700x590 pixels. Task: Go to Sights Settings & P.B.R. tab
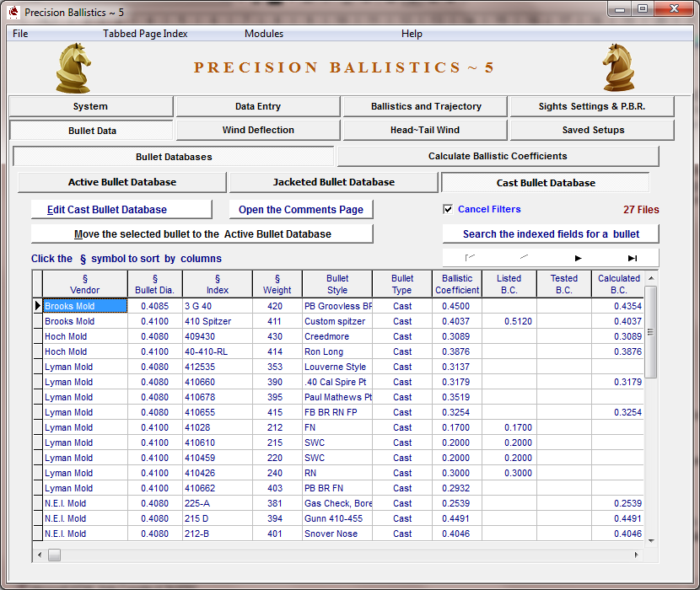pyautogui.click(x=592, y=106)
